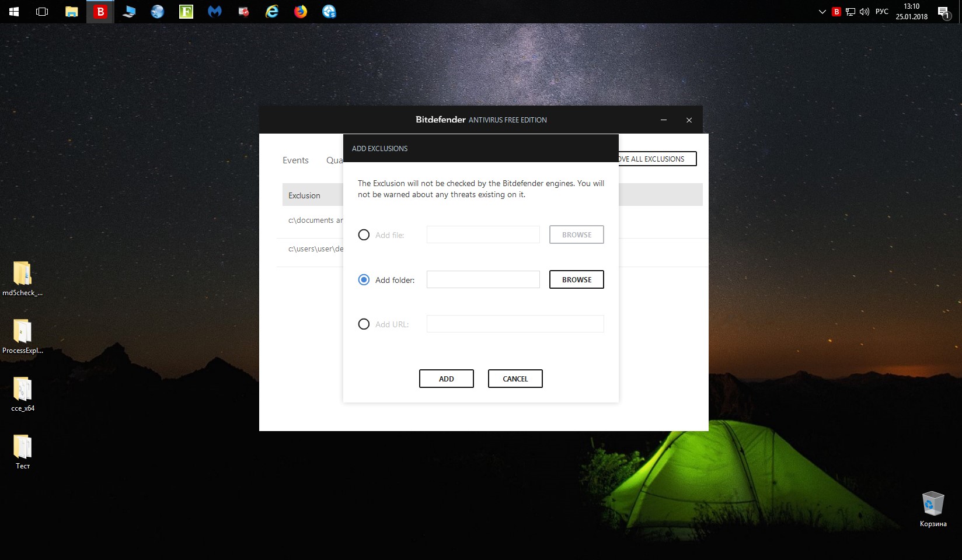Minimize the Bitdefender window
The height and width of the screenshot is (560, 962).
664,120
